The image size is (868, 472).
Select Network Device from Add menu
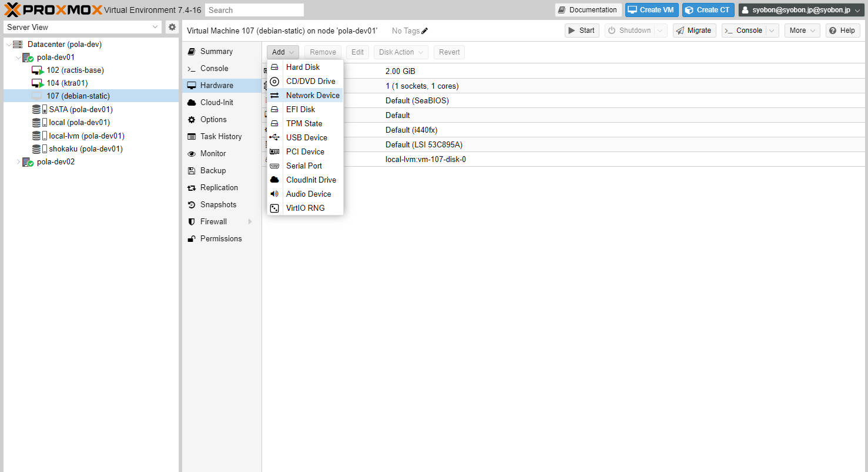point(312,95)
